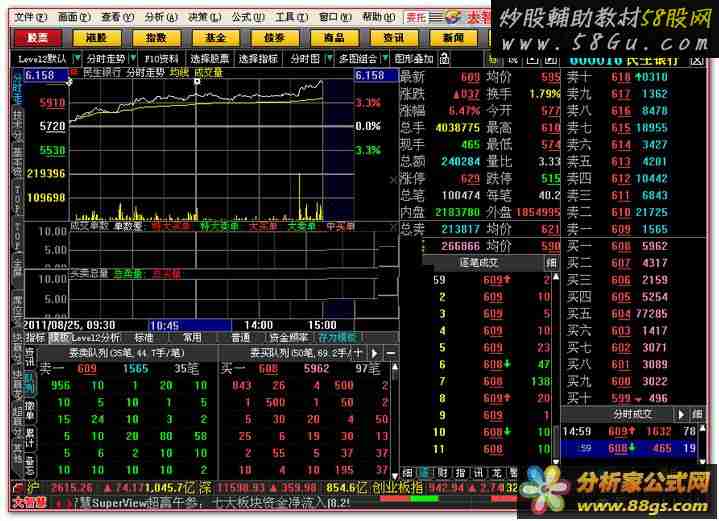The width and height of the screenshot is (719, 521).
Task: Click the minus icon in 委买队列 header
Action: (x=391, y=353)
